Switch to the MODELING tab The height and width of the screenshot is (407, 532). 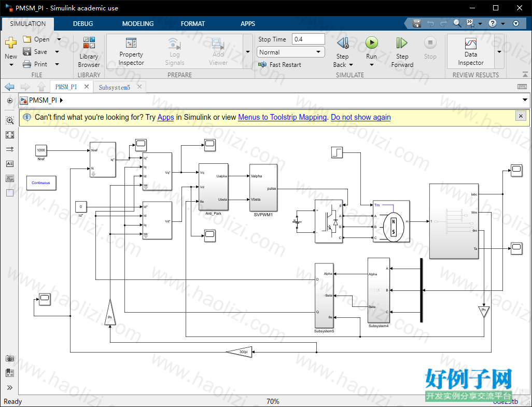[138, 24]
